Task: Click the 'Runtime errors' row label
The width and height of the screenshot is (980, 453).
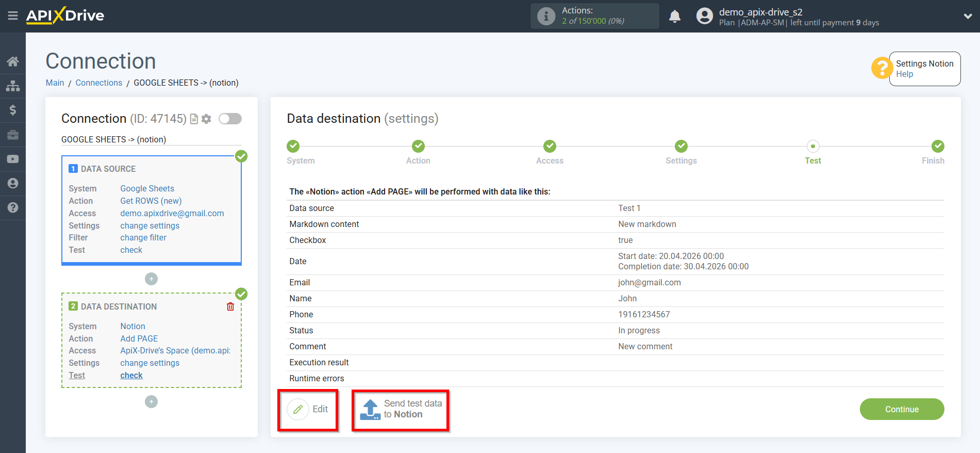Action: [317, 378]
